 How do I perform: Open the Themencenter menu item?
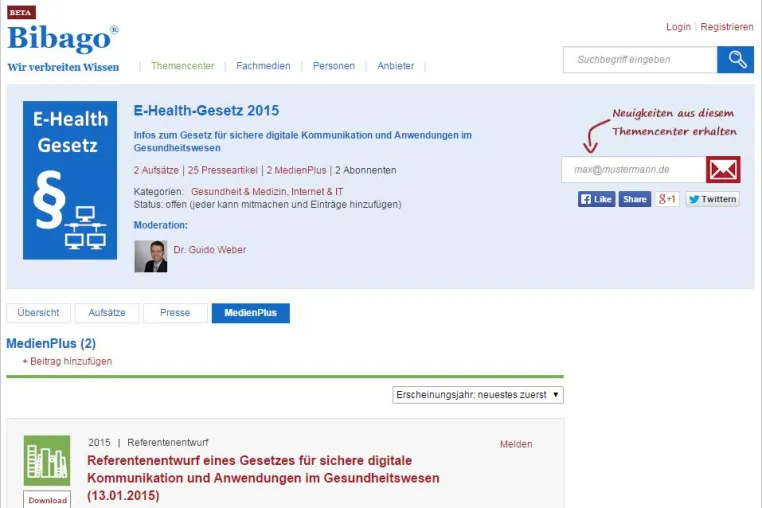[183, 66]
